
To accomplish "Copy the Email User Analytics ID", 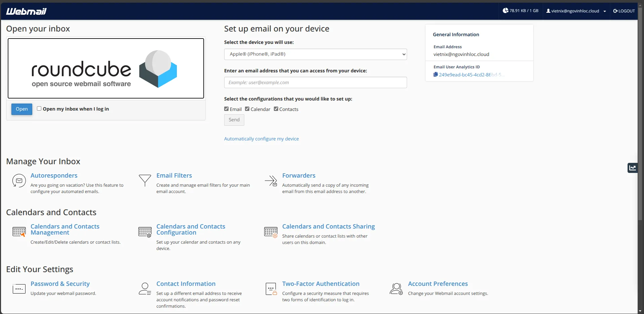I will [x=436, y=75].
